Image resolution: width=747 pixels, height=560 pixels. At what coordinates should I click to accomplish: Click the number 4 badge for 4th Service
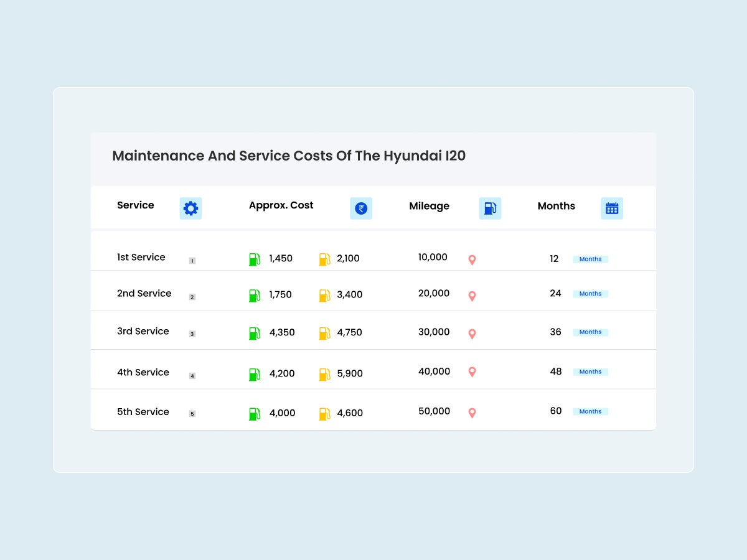[x=192, y=376]
